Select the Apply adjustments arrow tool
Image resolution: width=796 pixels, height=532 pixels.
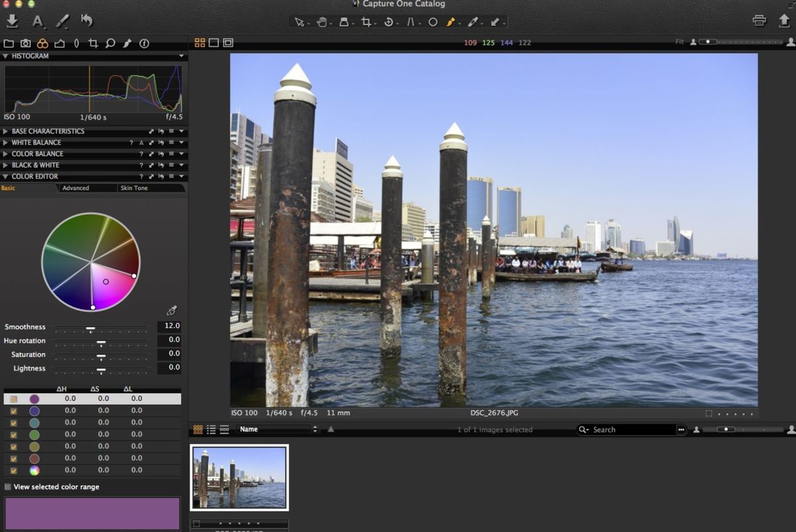coord(496,22)
